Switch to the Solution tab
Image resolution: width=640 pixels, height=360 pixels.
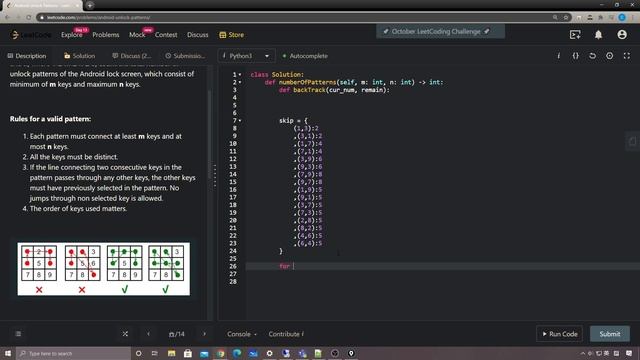point(80,56)
